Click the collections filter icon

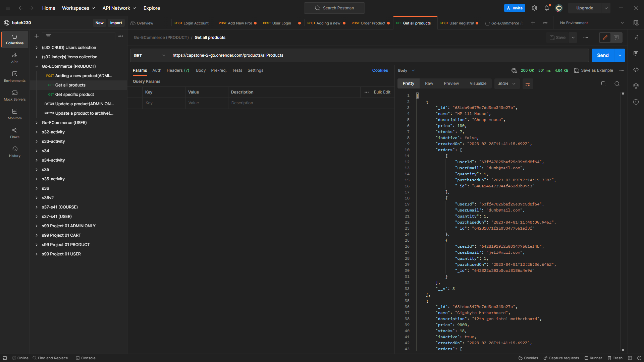tap(48, 36)
